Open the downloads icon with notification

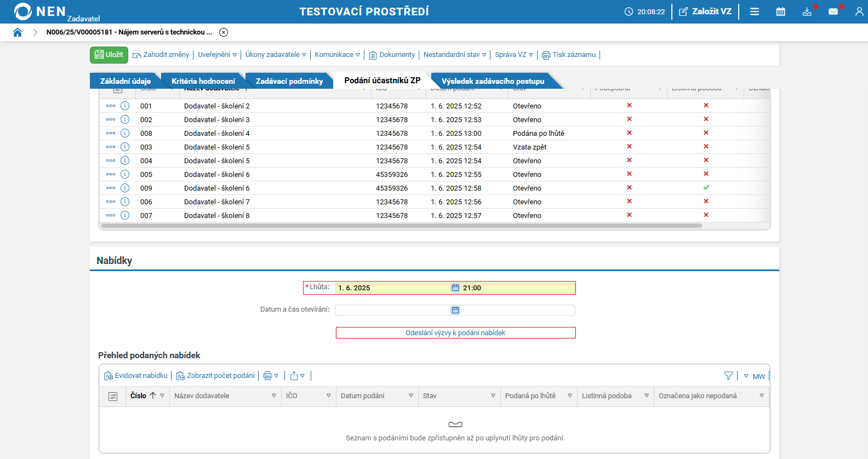807,12
